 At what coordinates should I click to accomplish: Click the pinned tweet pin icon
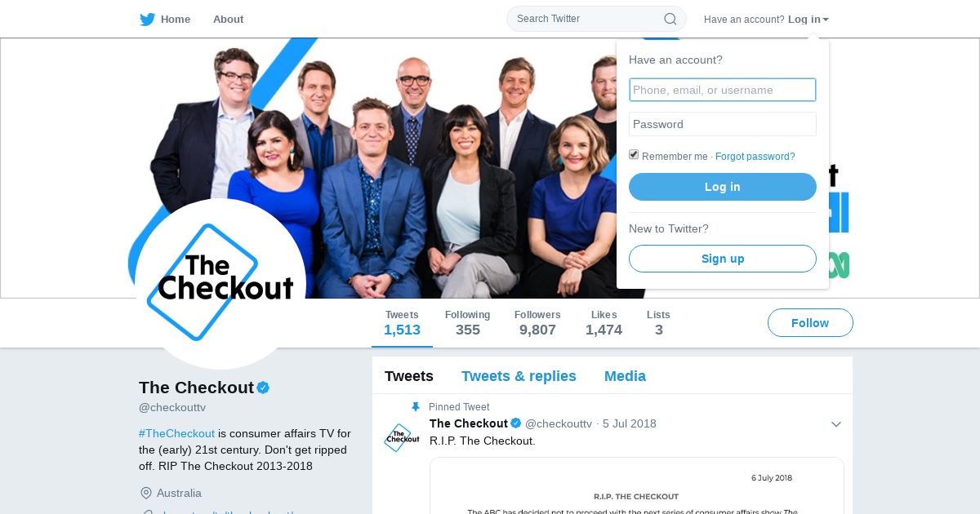coord(416,407)
